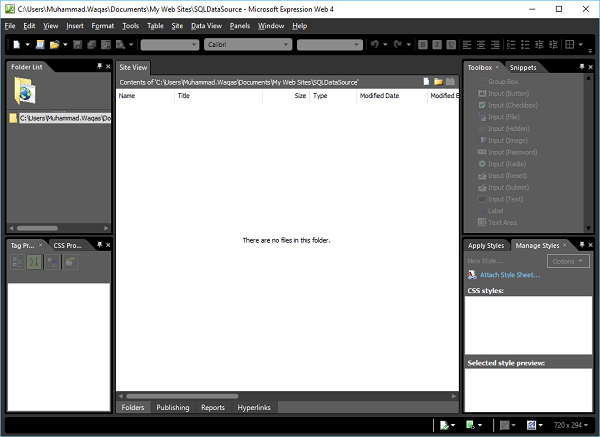Select the Reports view tab
The height and width of the screenshot is (437, 600).
213,408
